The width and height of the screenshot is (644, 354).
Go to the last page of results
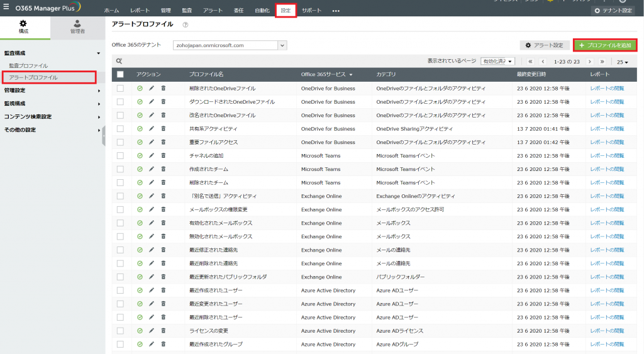coord(602,62)
